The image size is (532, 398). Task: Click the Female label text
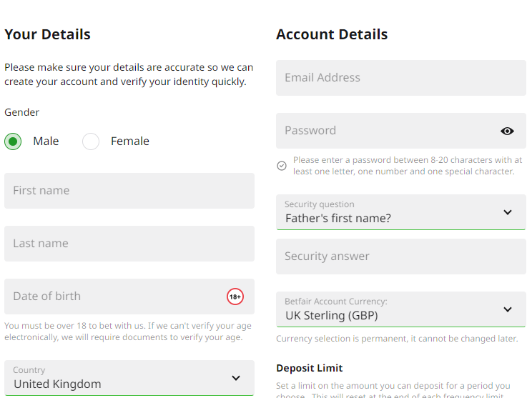(130, 141)
